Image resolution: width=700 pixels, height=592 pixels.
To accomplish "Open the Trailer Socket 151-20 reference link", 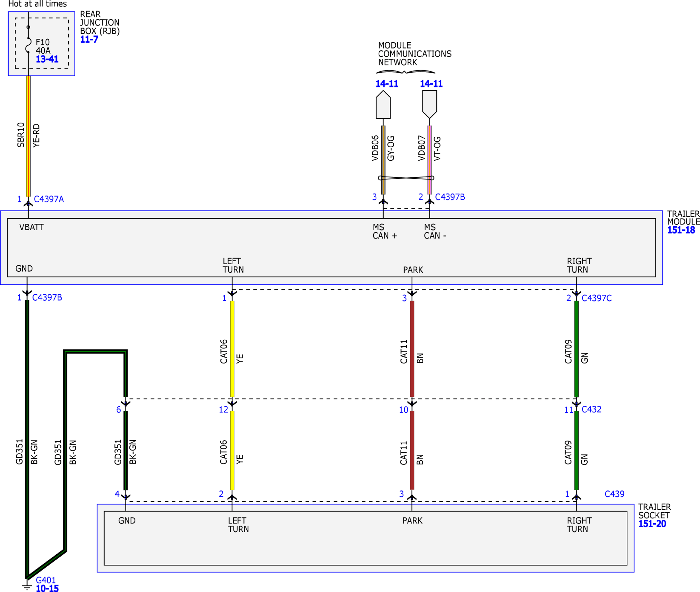I will point(652,524).
